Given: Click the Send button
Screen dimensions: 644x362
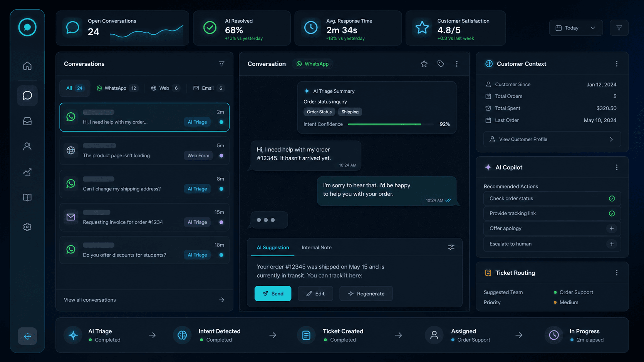Looking at the screenshot, I should (273, 294).
